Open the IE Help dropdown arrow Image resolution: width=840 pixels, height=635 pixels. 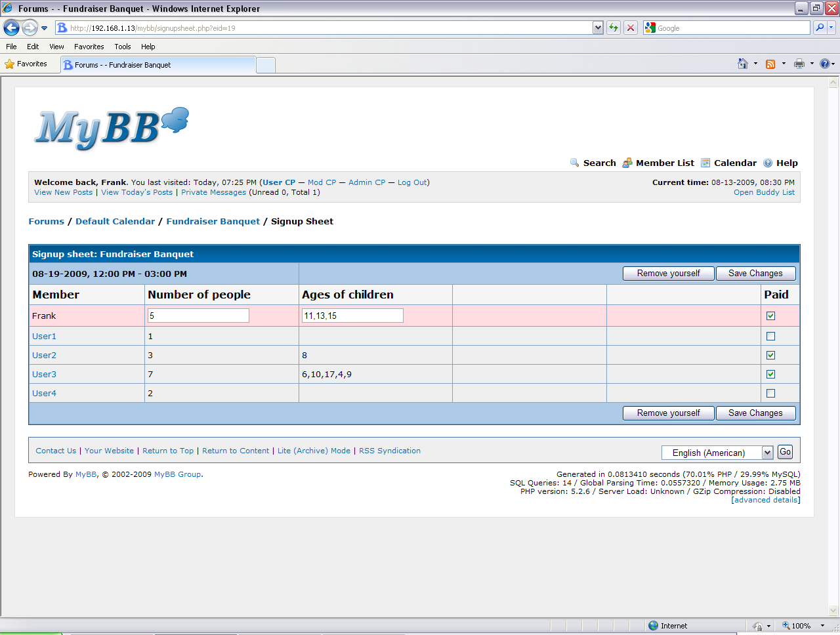click(833, 64)
